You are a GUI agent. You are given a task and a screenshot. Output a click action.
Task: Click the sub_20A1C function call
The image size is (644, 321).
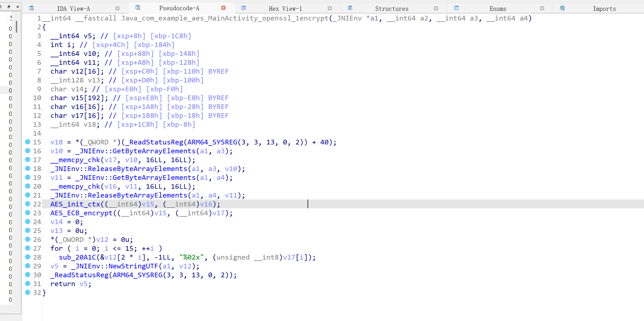[x=77, y=257]
